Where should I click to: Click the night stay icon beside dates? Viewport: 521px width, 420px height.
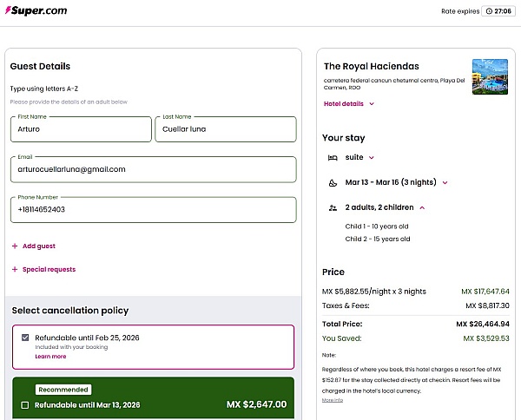[333, 183]
